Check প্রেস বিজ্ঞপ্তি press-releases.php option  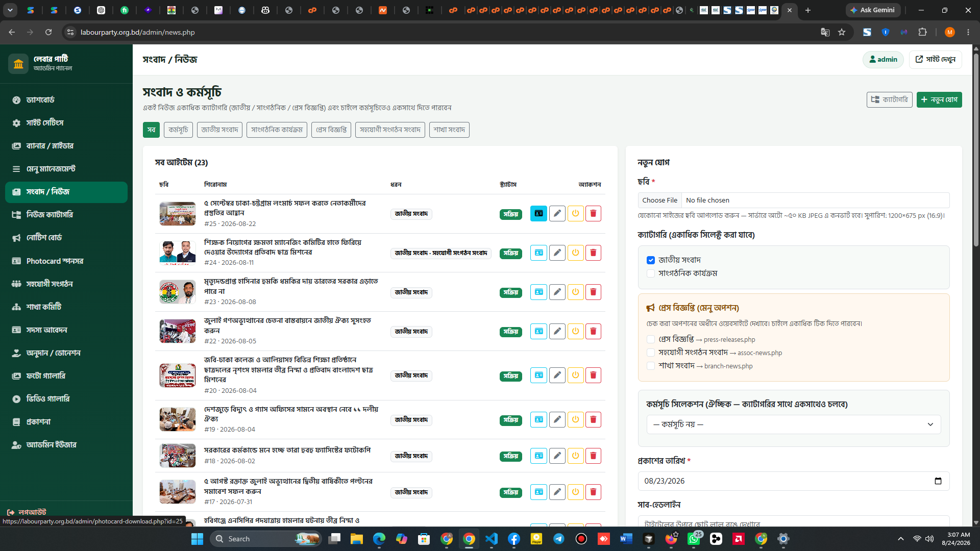point(651,339)
